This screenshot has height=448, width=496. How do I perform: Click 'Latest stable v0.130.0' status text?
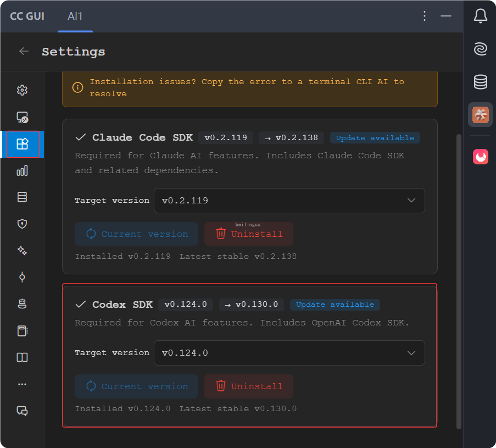[x=238, y=409]
